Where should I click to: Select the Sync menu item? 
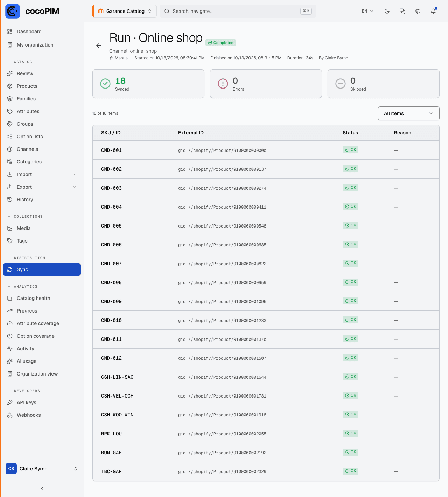pyautogui.click(x=42, y=269)
